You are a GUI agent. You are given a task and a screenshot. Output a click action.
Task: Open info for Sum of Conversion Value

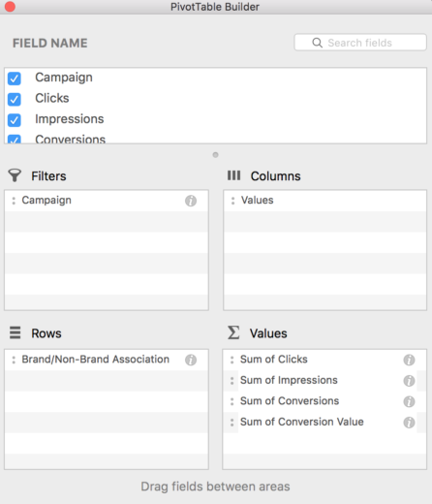coord(409,423)
